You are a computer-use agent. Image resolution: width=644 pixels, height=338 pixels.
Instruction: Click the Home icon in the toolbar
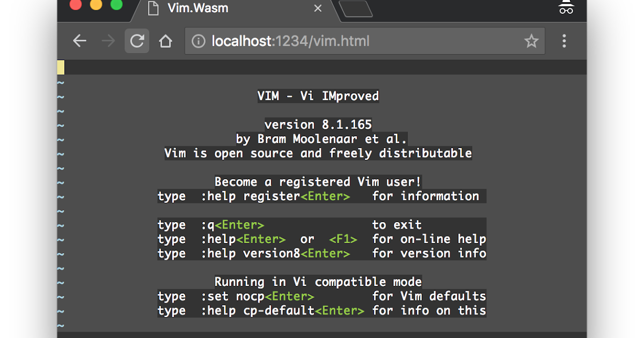pyautogui.click(x=166, y=41)
